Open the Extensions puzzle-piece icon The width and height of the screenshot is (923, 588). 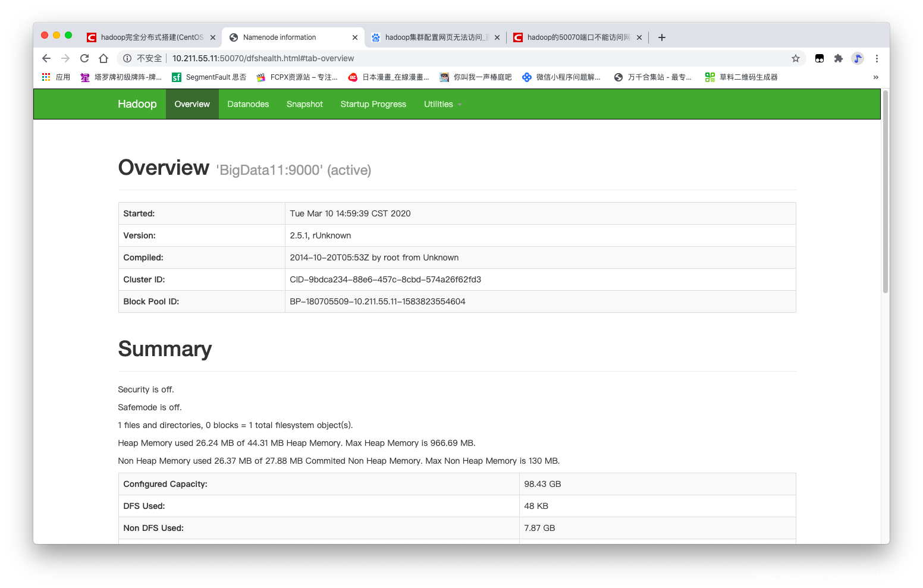click(839, 58)
